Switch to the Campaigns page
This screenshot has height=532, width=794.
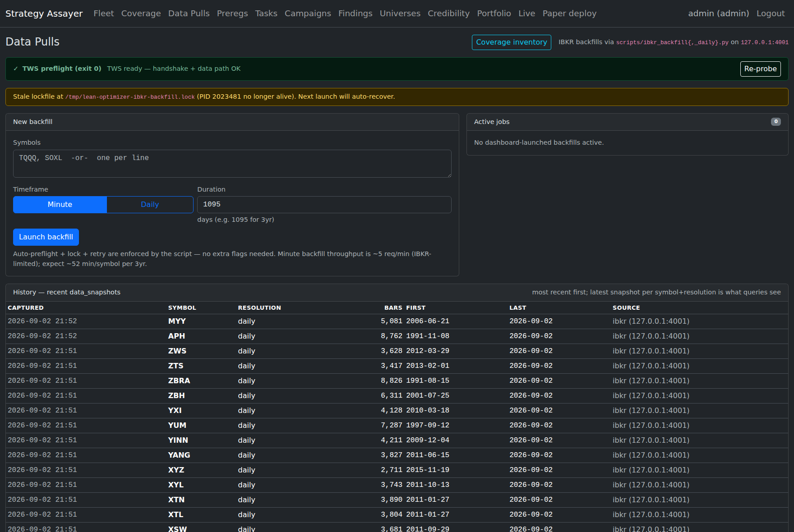pos(308,14)
